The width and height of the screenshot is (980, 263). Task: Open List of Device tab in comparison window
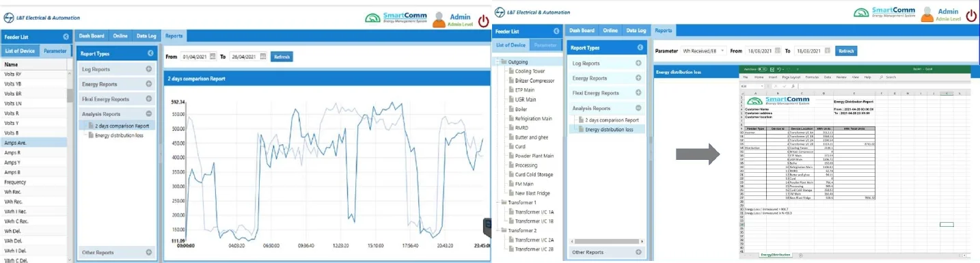[20, 51]
